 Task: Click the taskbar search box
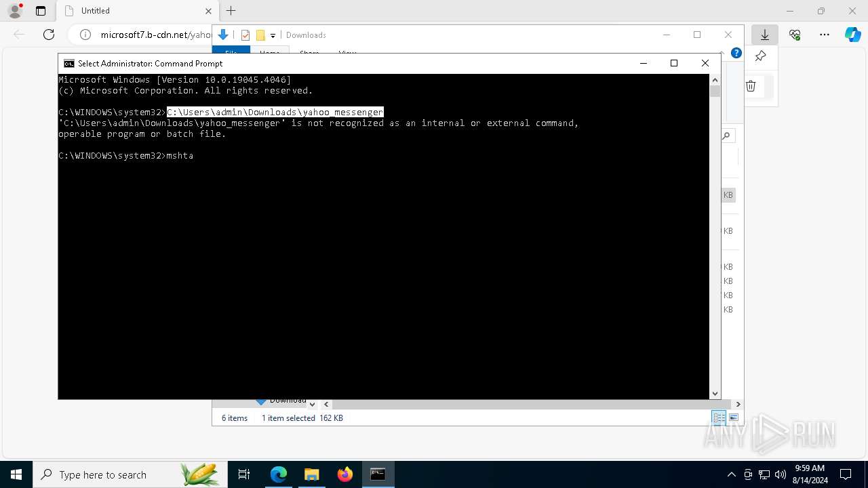[x=130, y=474]
